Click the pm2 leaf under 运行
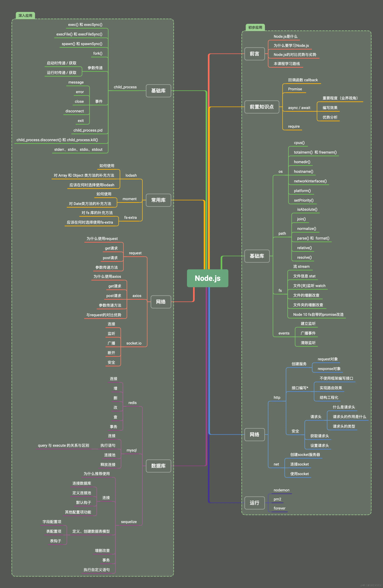The height and width of the screenshot is (588, 383). coord(277,499)
